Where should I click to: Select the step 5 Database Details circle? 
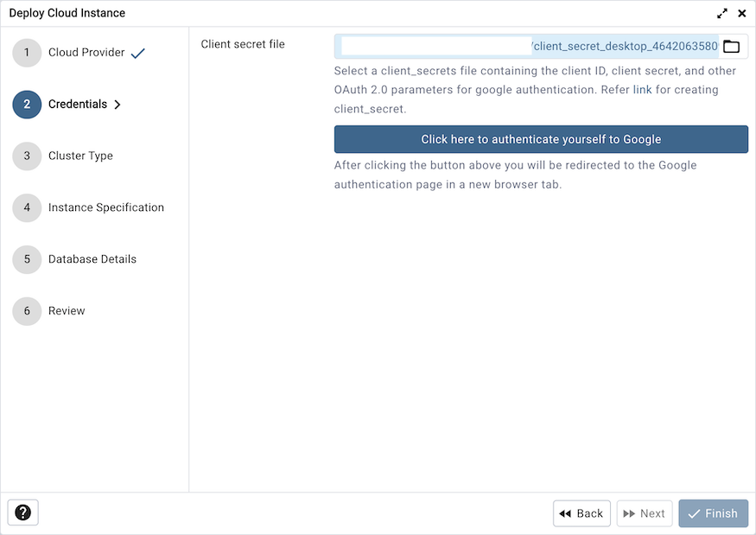pos(26,259)
